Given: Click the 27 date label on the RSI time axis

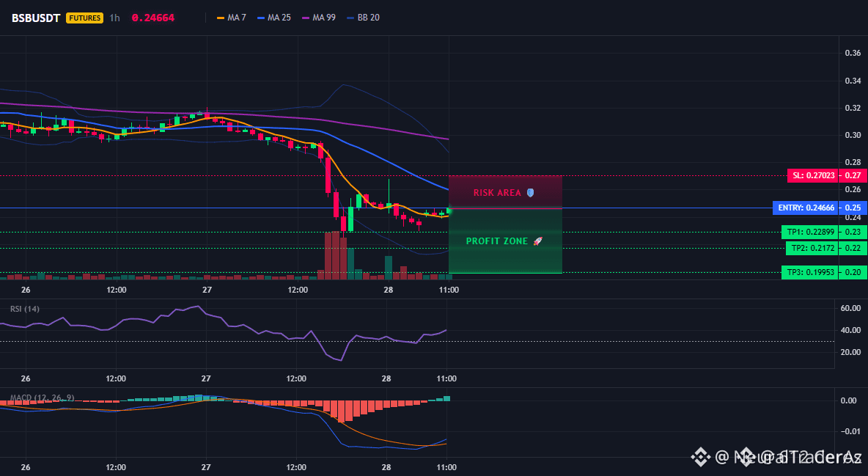Looking at the screenshot, I should tap(206, 378).
